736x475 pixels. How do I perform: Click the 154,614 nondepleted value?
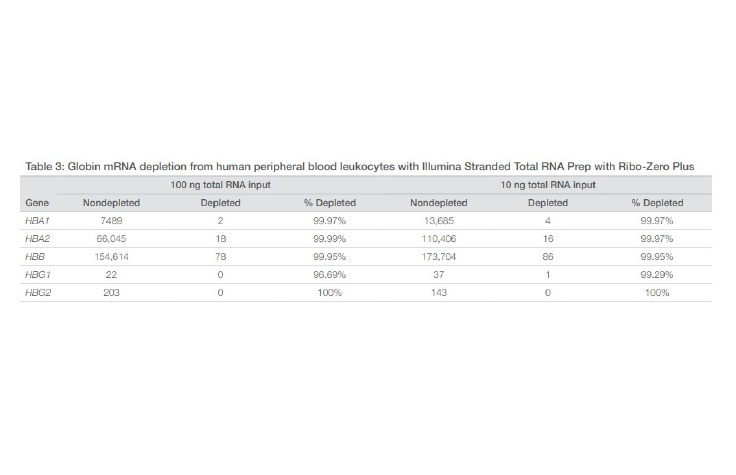coord(111,256)
